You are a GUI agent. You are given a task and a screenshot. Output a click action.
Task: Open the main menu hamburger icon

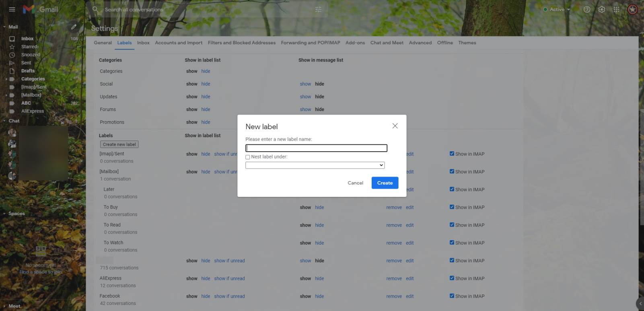pos(12,9)
